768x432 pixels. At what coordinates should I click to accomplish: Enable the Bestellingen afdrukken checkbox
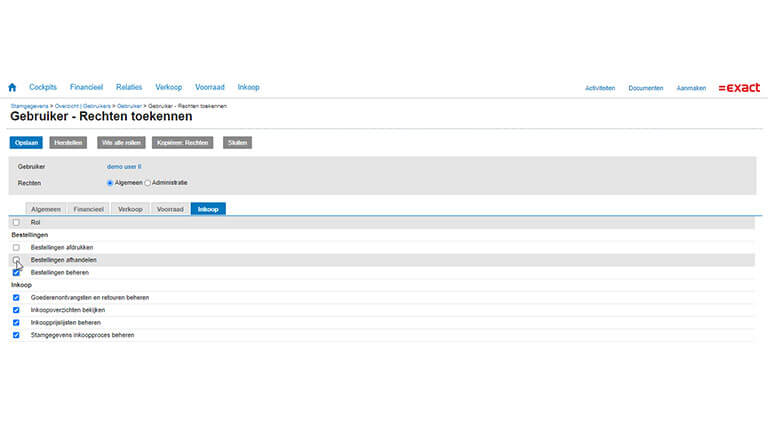coord(16,247)
